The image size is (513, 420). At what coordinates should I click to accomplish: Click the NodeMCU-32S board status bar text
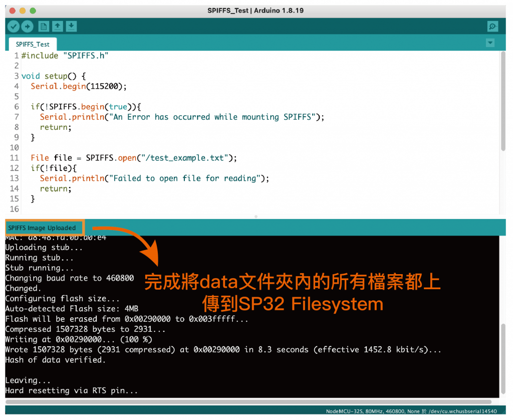point(411,411)
